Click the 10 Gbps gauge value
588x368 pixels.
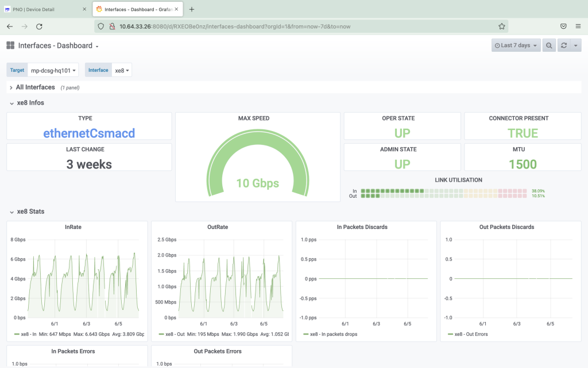(258, 183)
